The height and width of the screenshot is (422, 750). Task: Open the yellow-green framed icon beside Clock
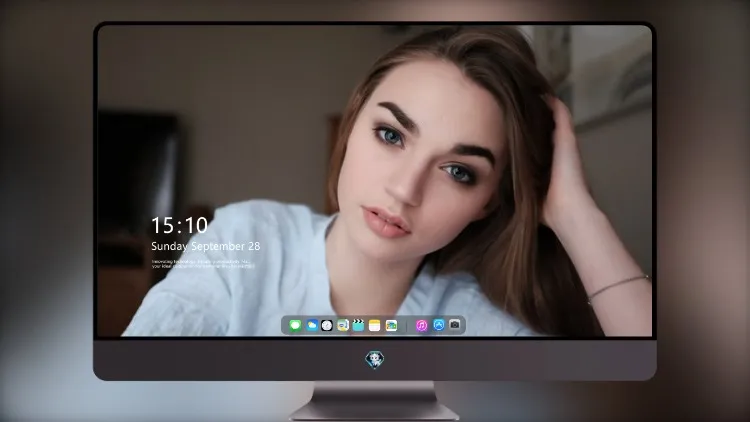coord(342,325)
